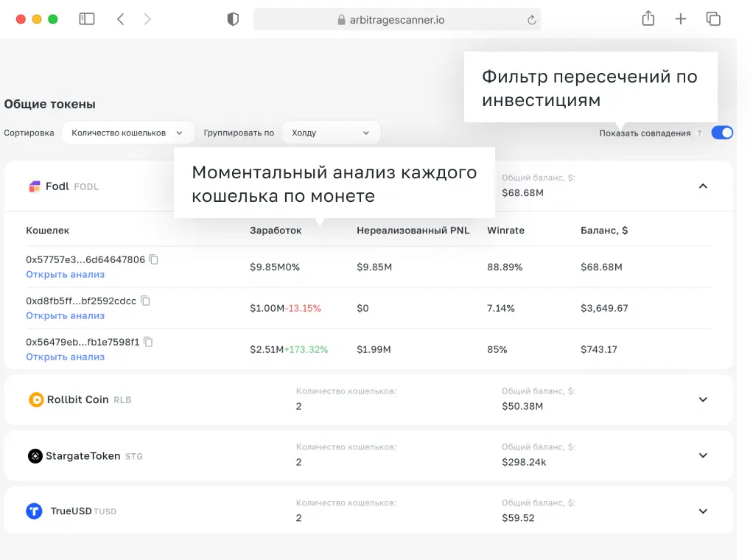Click the StargateToken logo icon
The height and width of the screenshot is (560, 753).
(x=35, y=455)
